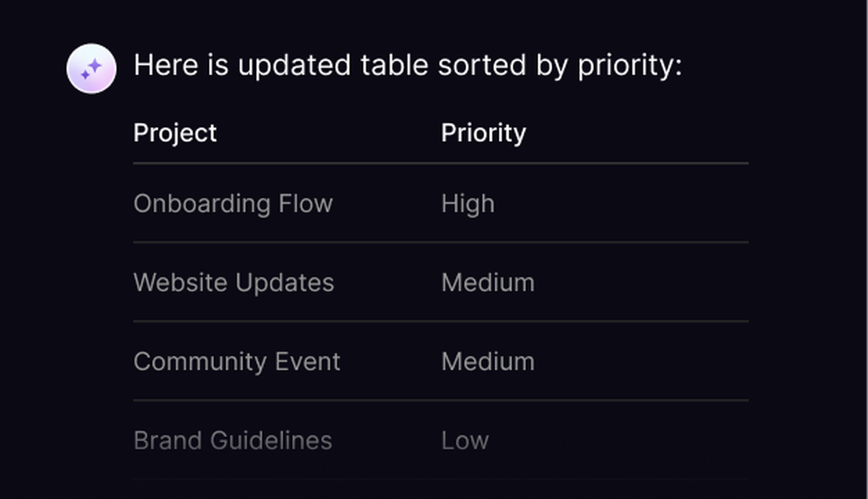
Task: Sort by the Priority column header
Action: [x=483, y=133]
